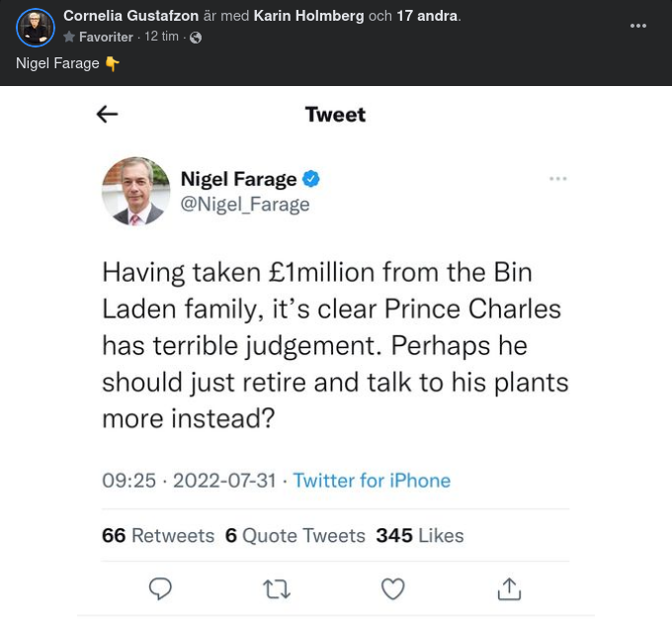Click Nigel Farage's tweet avatar

point(136,191)
